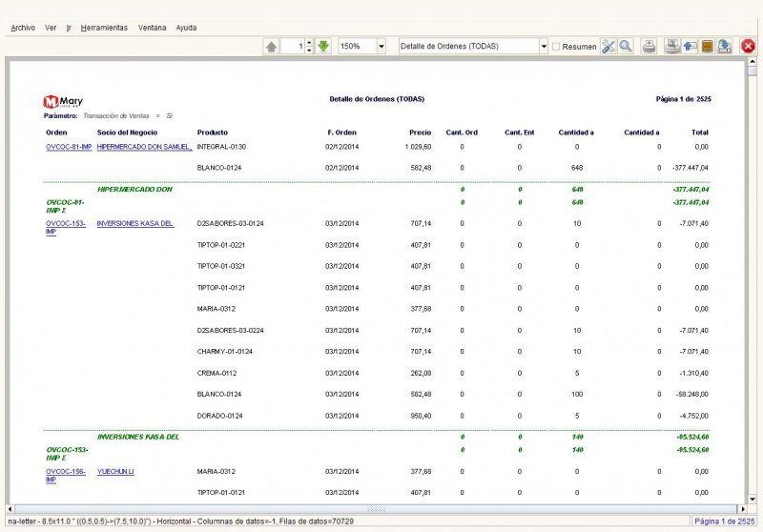Click product INTEGRAL-0130

point(221,147)
